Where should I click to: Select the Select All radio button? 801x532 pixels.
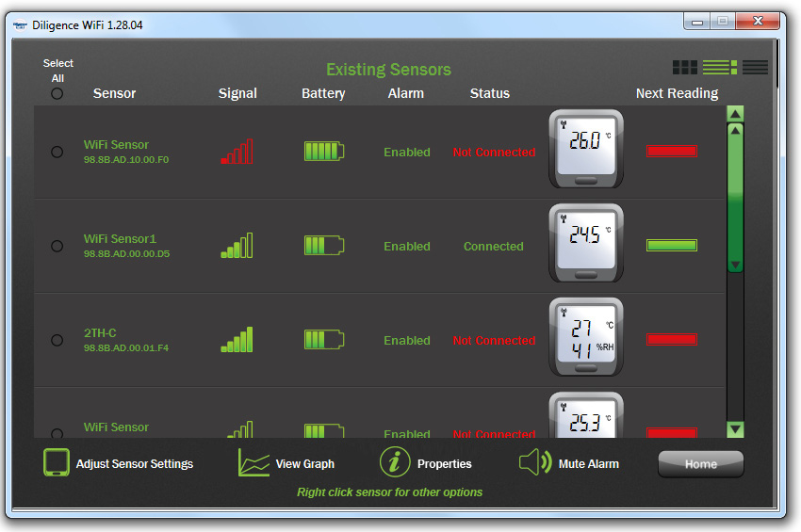(57, 93)
